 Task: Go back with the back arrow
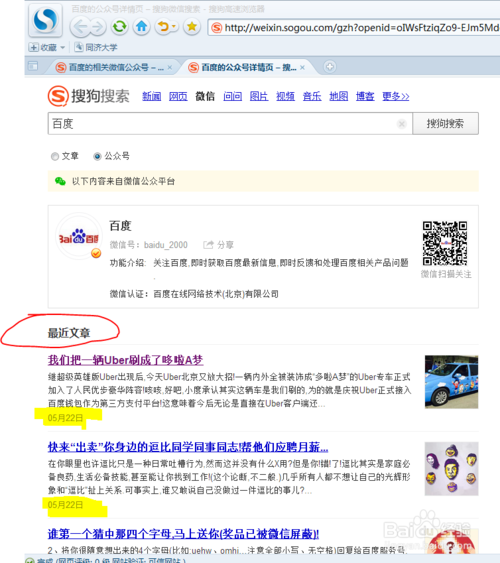point(80,27)
